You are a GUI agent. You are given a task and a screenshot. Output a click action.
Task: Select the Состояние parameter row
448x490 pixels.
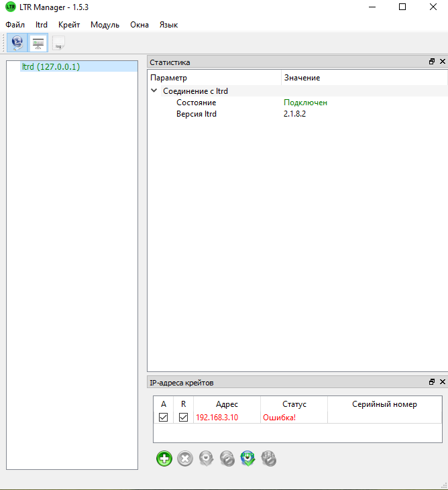[x=196, y=103]
